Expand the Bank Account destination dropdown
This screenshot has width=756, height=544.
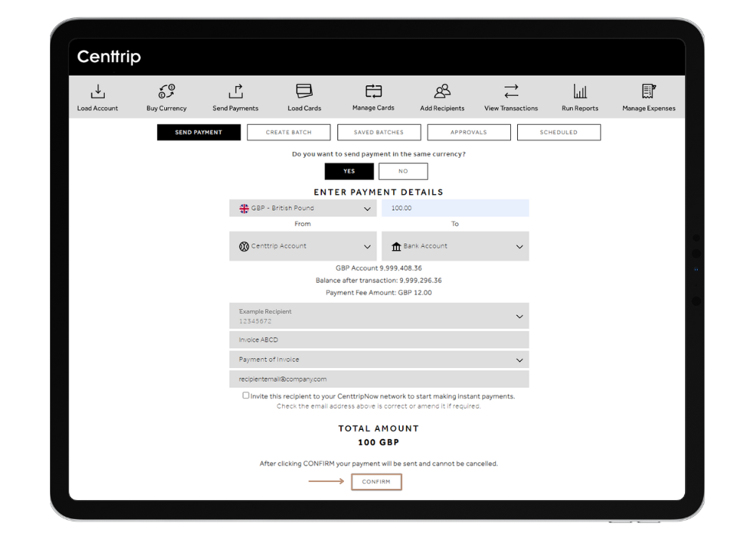pyautogui.click(x=455, y=246)
